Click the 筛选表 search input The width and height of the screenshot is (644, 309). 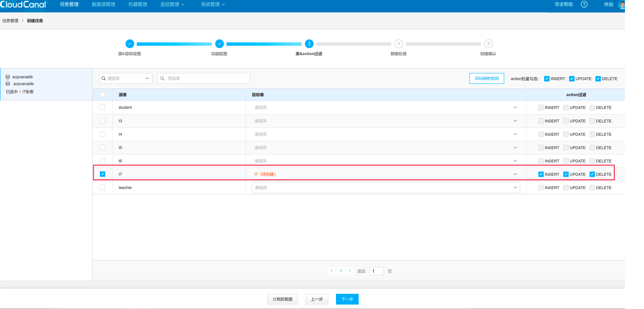[x=204, y=78]
